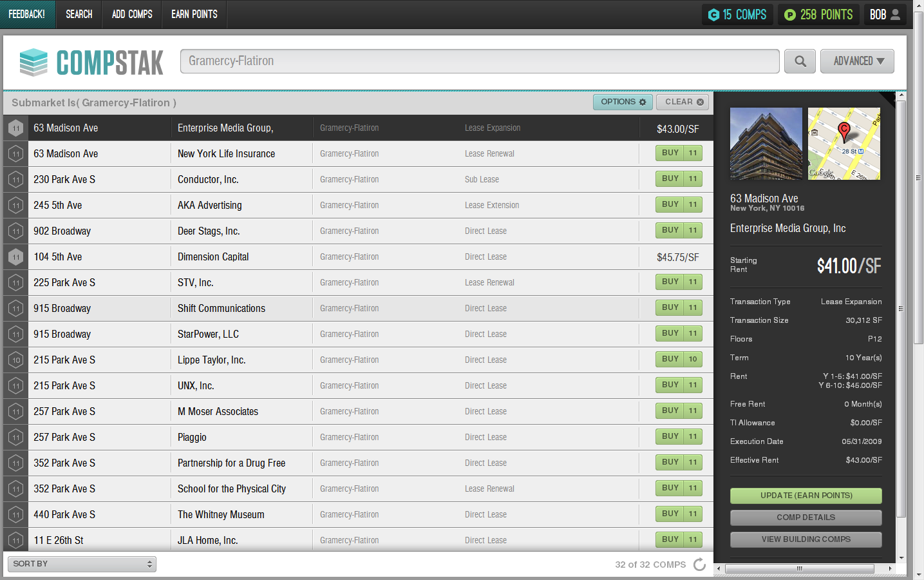Viewport: 924px width, 580px height.
Task: Click hexagon icon for JLA Home, Inc. row
Action: 16,541
